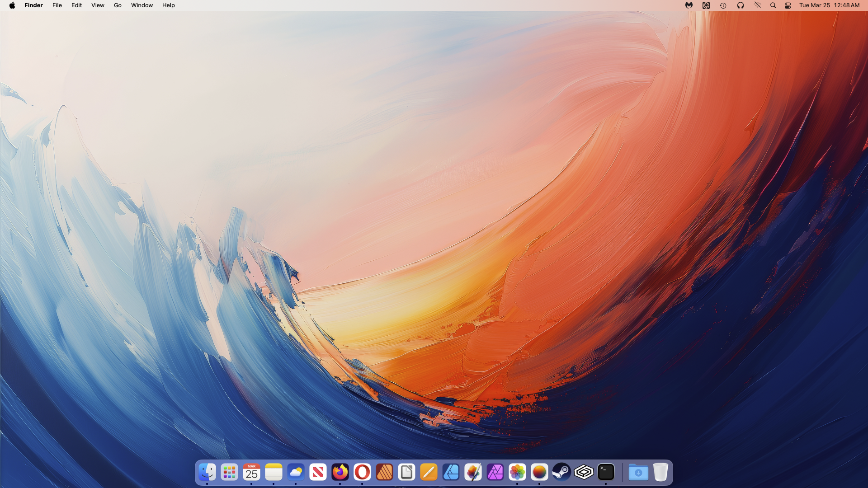Open the Go menu
Viewport: 868px width, 488px height.
(118, 5)
